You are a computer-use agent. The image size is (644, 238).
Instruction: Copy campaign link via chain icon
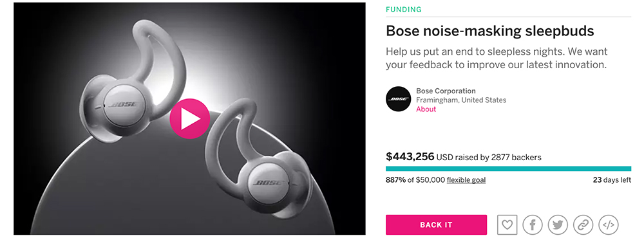coord(583,225)
